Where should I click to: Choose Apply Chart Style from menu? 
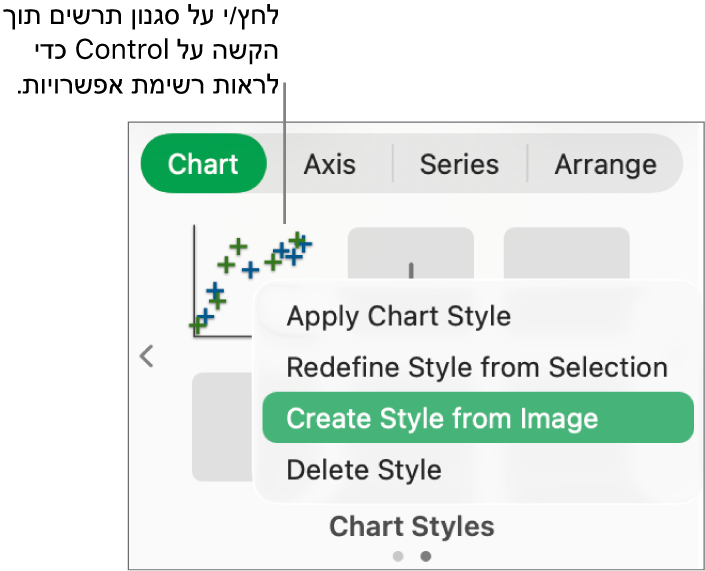pyautogui.click(x=398, y=317)
